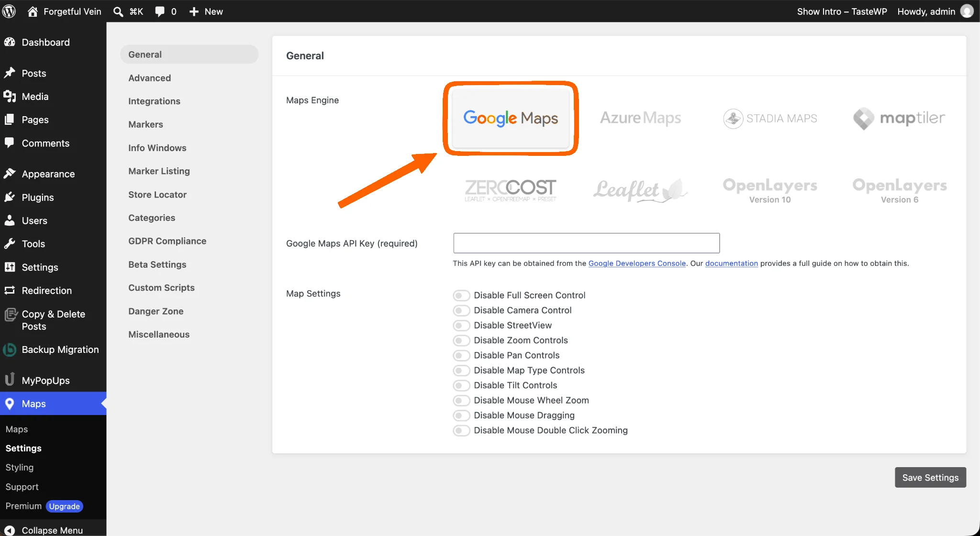Select the Zerocost maps engine

pos(511,190)
